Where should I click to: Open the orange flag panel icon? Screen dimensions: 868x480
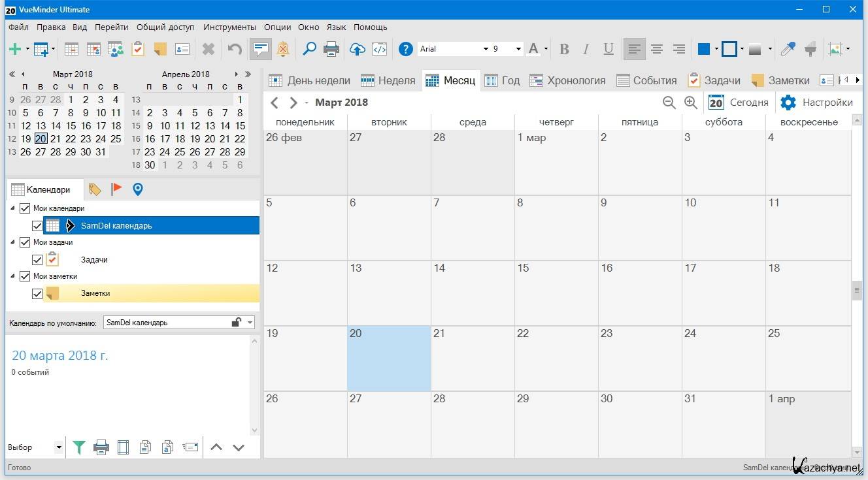116,189
